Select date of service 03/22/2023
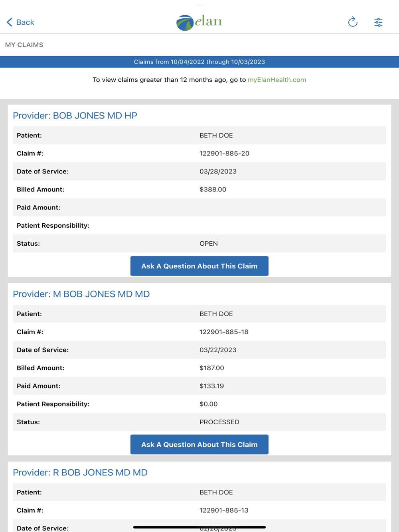This screenshot has height=532, width=399. [218, 350]
